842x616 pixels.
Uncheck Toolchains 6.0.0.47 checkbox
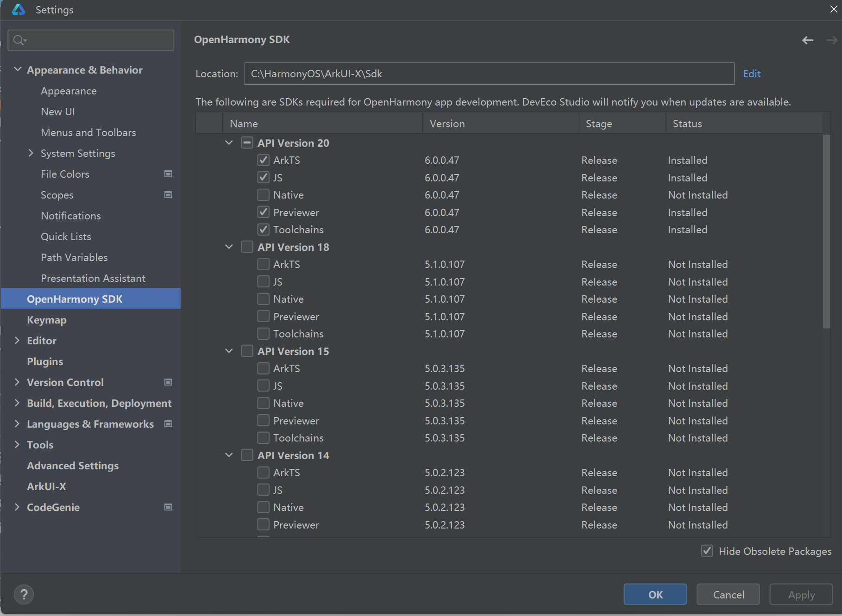pos(263,230)
